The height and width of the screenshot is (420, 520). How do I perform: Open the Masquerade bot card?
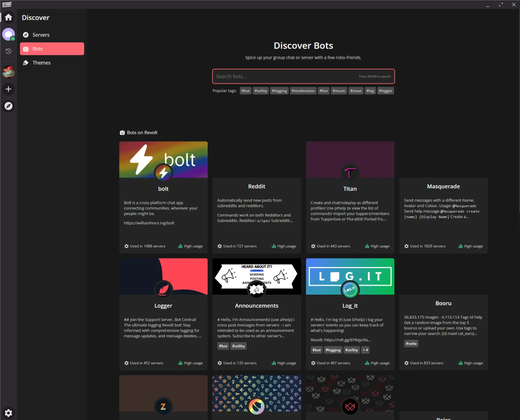click(443, 215)
